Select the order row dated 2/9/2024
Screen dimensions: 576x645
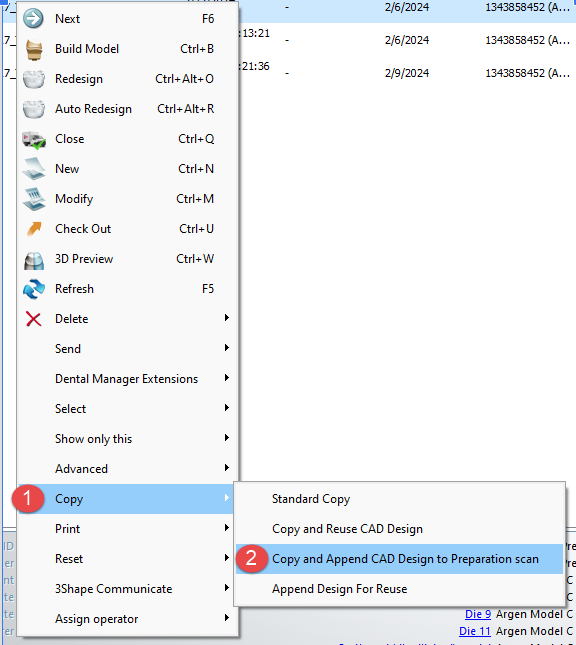pos(407,73)
